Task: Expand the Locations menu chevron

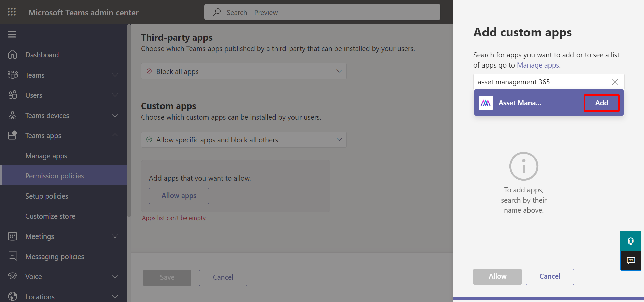Action: click(115, 296)
